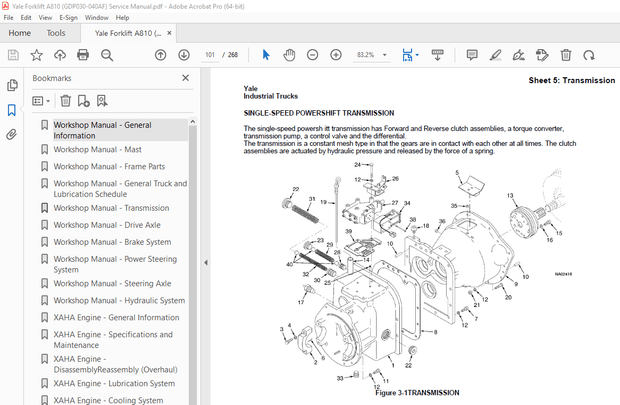
Task: Close the Bookmarks panel
Action: click(185, 78)
